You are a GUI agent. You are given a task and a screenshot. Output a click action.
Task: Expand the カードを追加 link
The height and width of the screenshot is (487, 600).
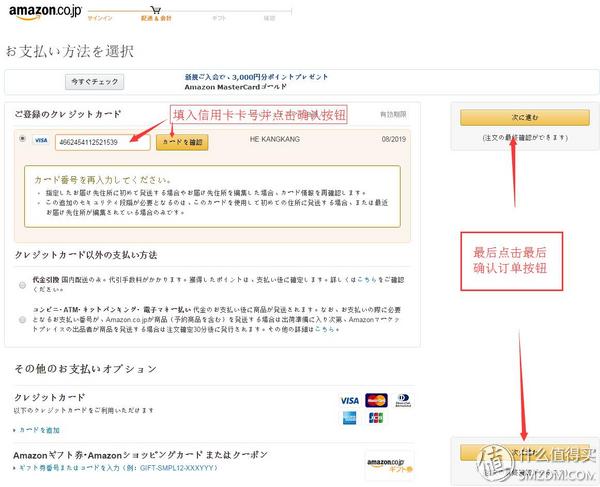[39, 430]
